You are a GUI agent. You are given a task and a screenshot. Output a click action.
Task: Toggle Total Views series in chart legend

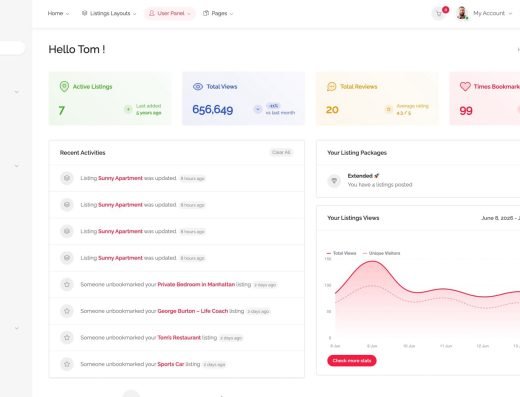341,253
